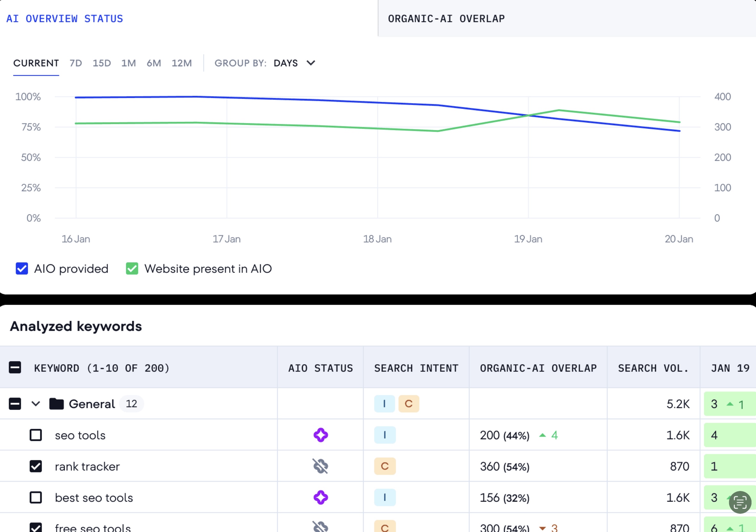Screen dimensions: 756x532
Task: Uncheck the "AIO provided" legend checkbox
Action: pyautogui.click(x=22, y=268)
